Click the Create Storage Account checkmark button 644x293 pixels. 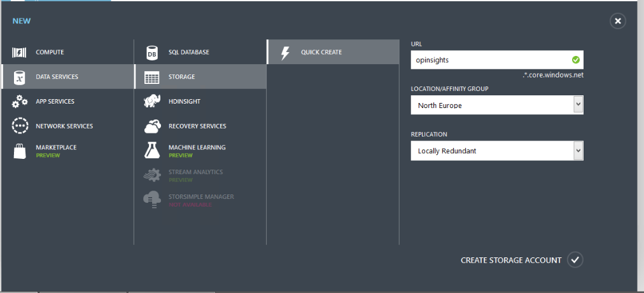click(575, 260)
